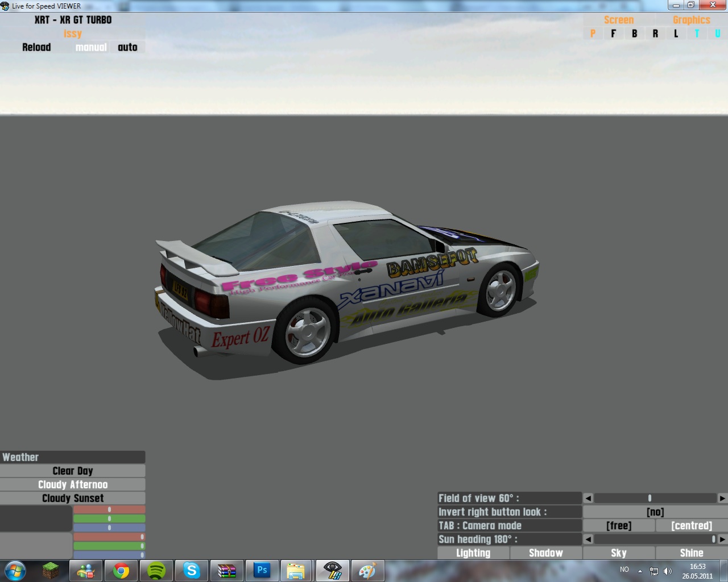The width and height of the screenshot is (728, 582).
Task: Switch to the Sky tab
Action: (x=619, y=553)
